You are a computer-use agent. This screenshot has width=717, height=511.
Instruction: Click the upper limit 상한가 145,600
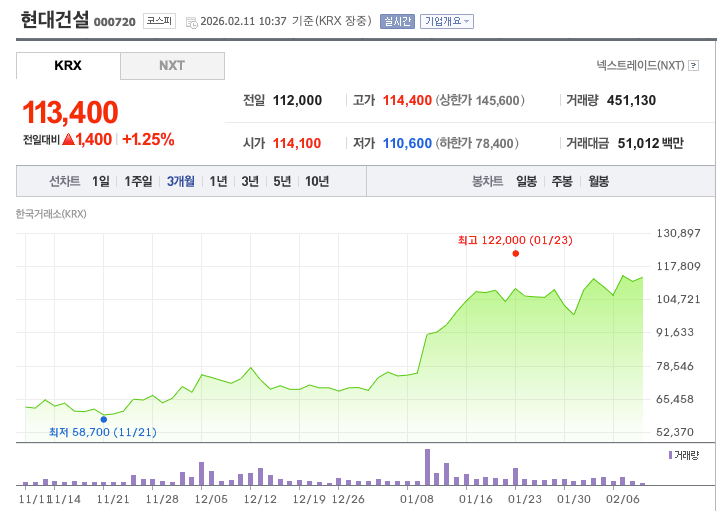point(480,101)
